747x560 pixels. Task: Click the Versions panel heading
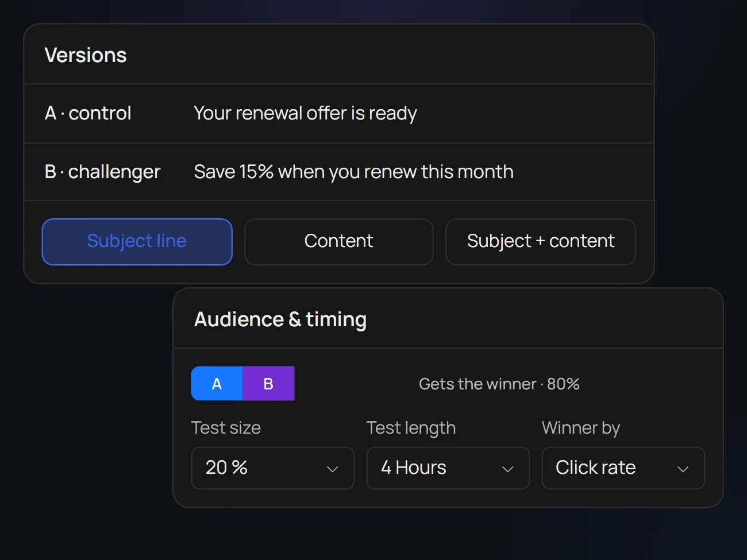pyautogui.click(x=86, y=55)
